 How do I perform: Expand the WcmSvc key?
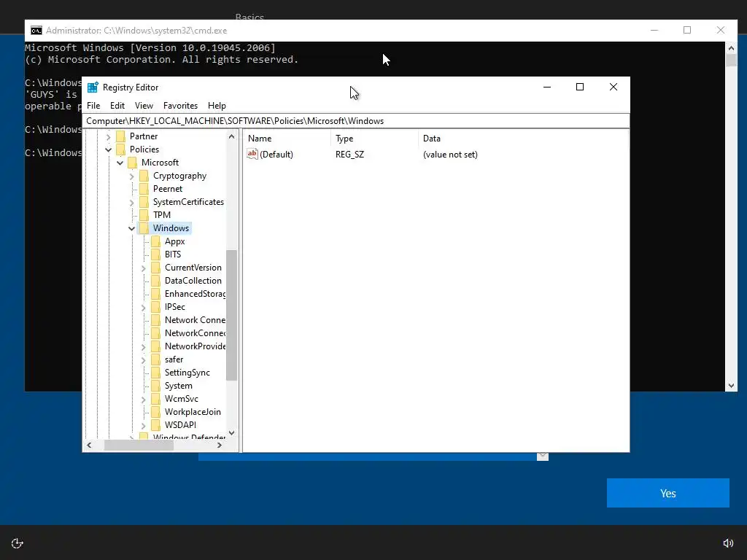pyautogui.click(x=144, y=400)
